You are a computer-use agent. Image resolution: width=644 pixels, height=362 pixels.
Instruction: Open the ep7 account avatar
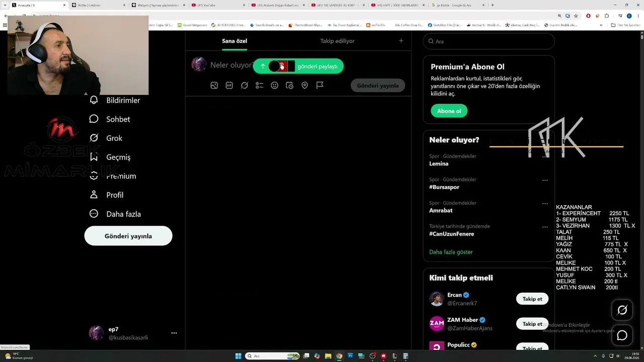[97, 333]
